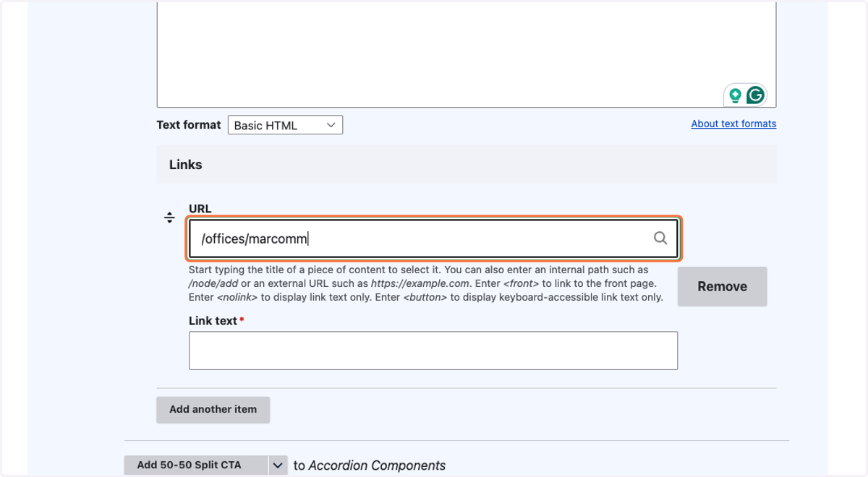This screenshot has height=477, width=868.
Task: Open the Text format dropdown
Action: 285,125
